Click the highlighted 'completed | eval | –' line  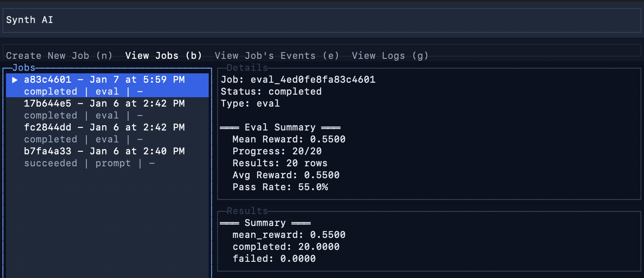pos(83,92)
